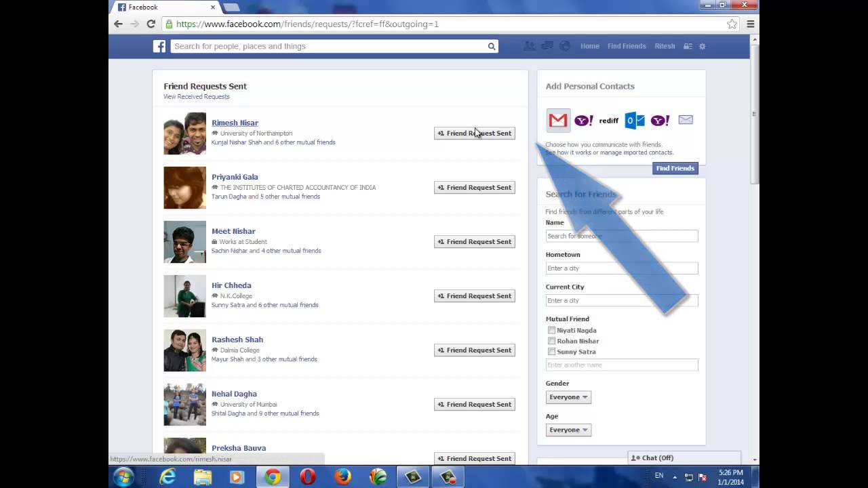Click the Facebook logo in header
The image size is (868, 488).
[x=159, y=46]
